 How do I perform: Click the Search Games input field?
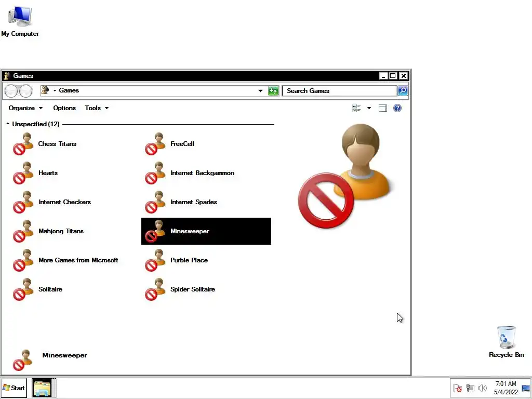(339, 90)
